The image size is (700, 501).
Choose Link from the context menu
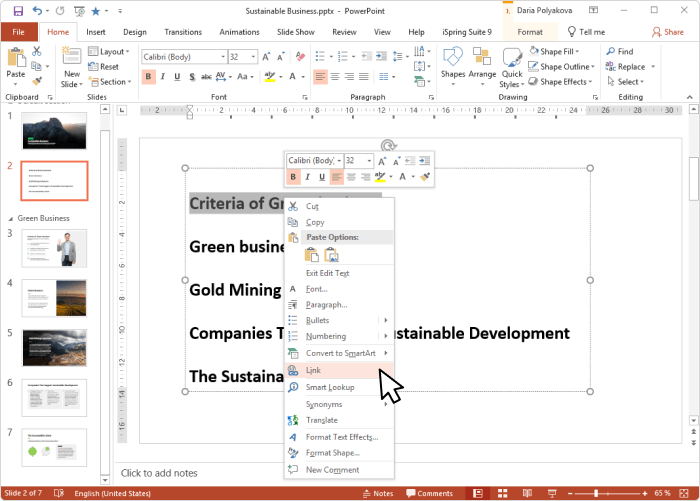(339, 370)
